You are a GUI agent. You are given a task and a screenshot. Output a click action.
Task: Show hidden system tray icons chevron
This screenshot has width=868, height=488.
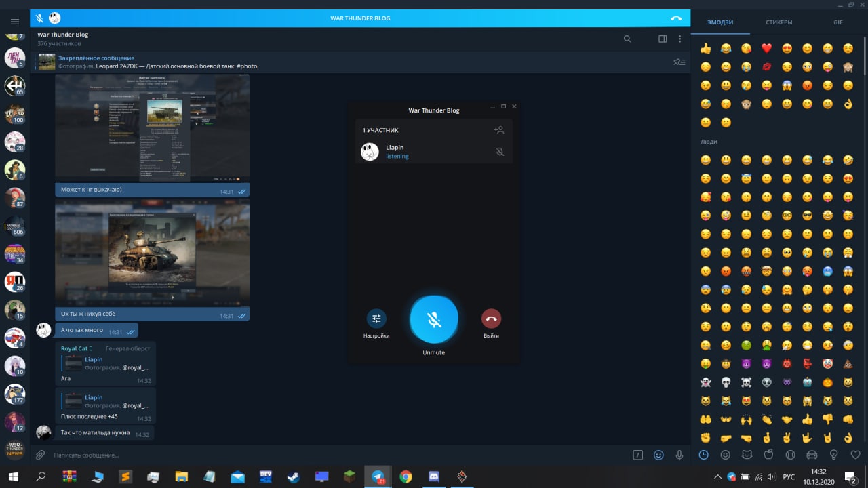tap(717, 476)
